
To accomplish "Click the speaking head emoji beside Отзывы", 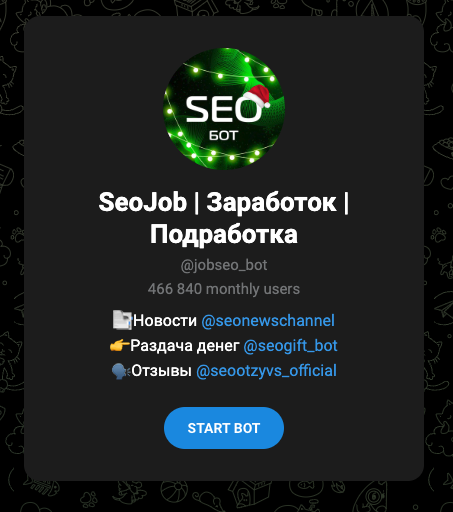I will [121, 371].
